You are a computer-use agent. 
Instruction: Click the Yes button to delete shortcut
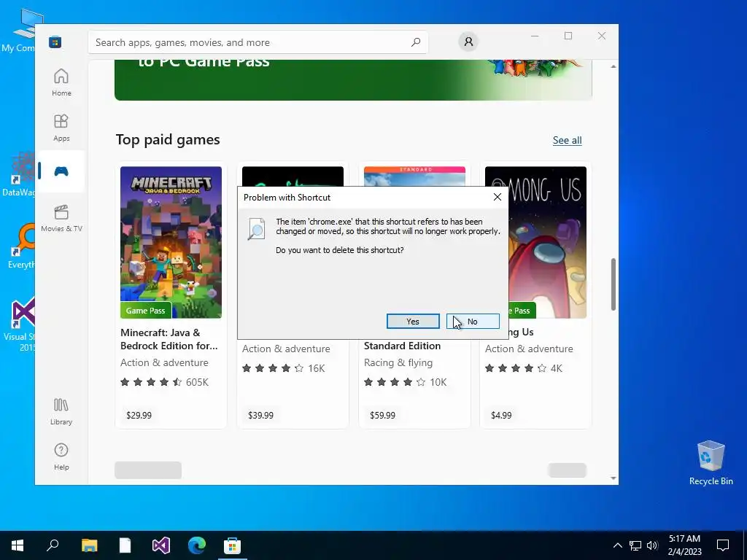pos(413,322)
